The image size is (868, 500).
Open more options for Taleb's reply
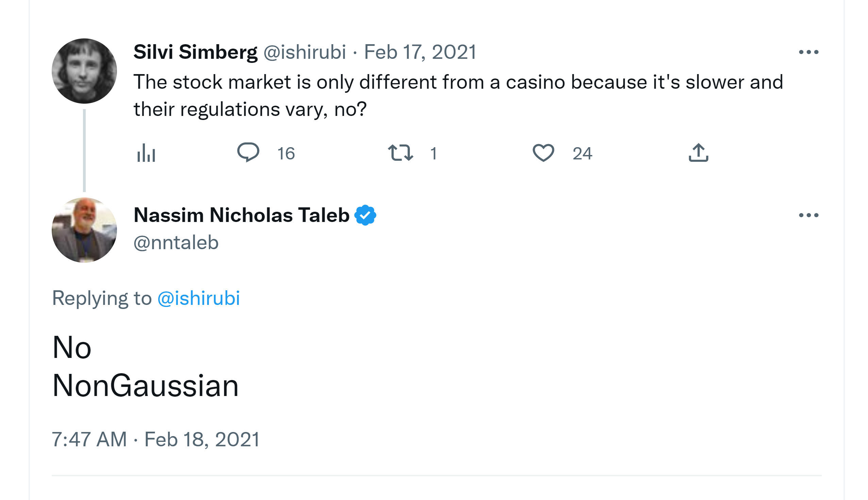coord(808,215)
